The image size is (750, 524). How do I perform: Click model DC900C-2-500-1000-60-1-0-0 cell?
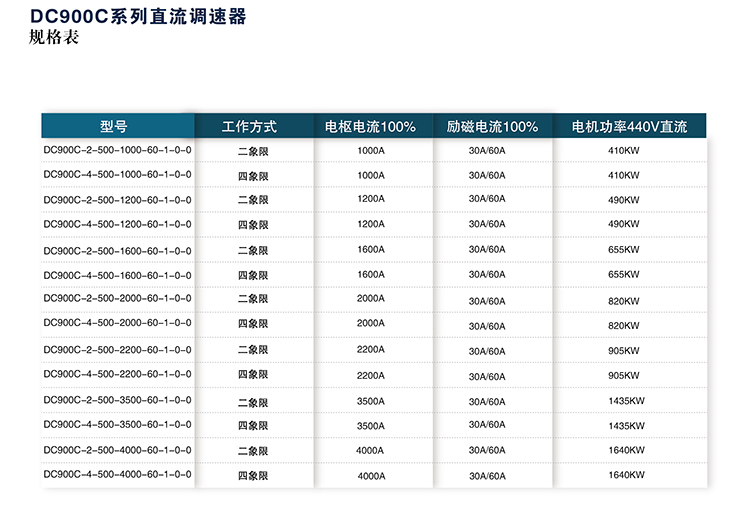[x=117, y=150]
